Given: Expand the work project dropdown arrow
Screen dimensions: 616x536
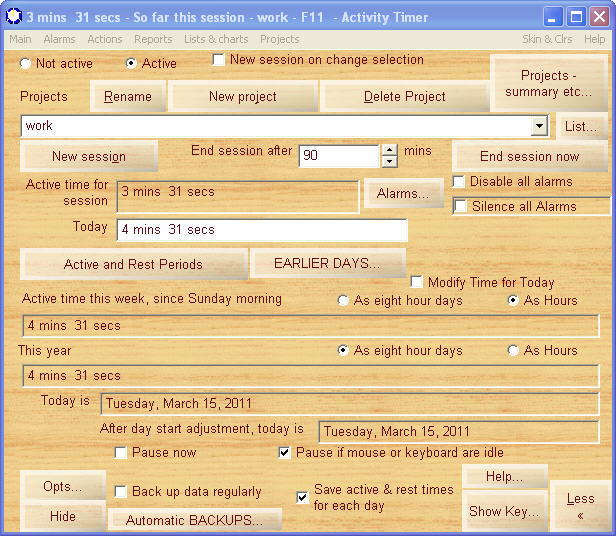Looking at the screenshot, I should click(x=539, y=126).
